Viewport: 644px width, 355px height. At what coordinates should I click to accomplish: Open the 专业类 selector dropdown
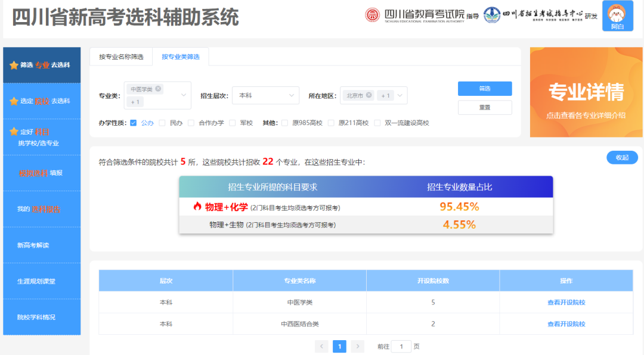[183, 95]
